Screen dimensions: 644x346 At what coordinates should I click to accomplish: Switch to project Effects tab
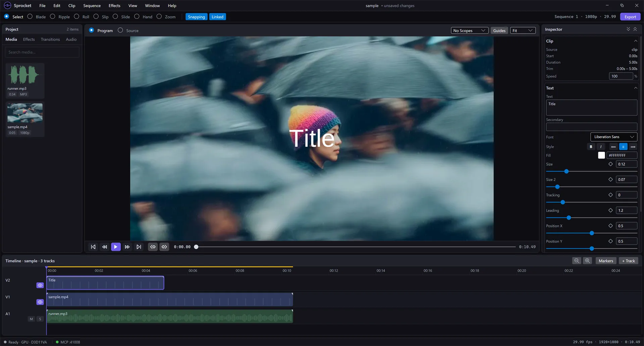29,39
